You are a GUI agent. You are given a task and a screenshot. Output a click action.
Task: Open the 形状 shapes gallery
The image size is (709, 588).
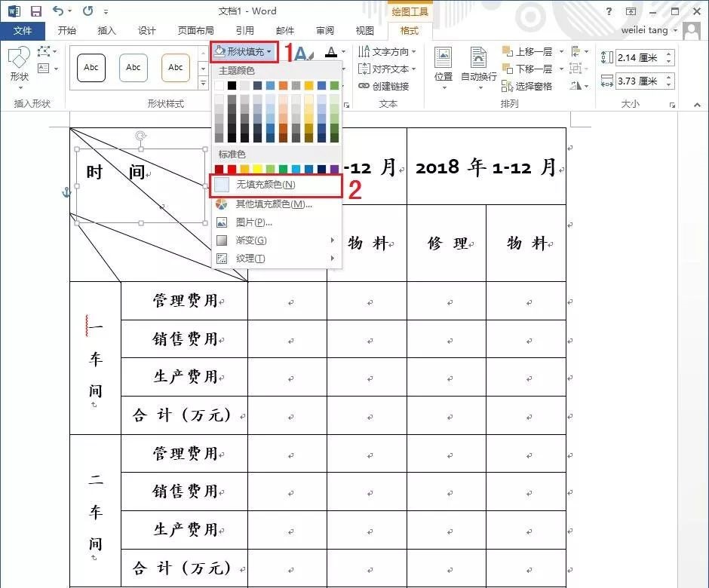[19, 64]
